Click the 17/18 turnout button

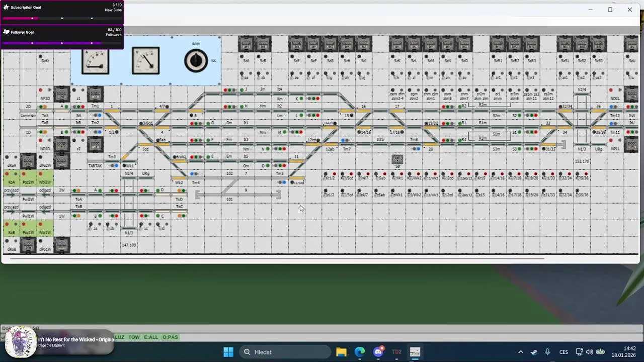click(x=402, y=132)
